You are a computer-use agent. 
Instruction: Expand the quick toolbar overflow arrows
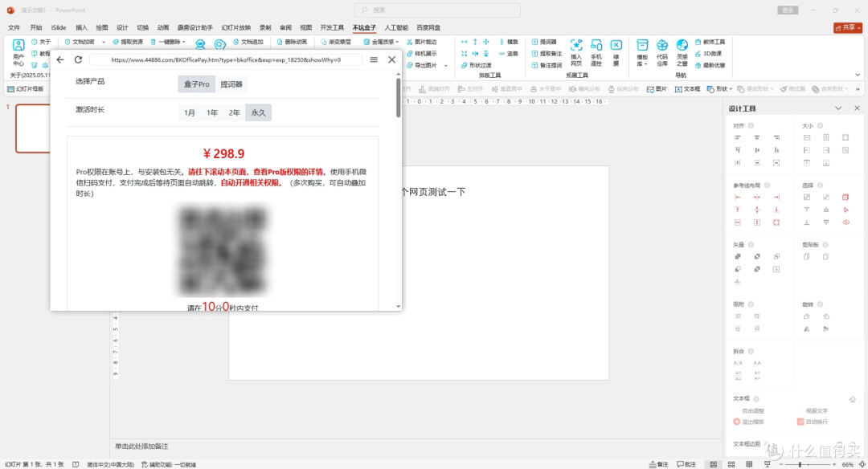pos(858,89)
